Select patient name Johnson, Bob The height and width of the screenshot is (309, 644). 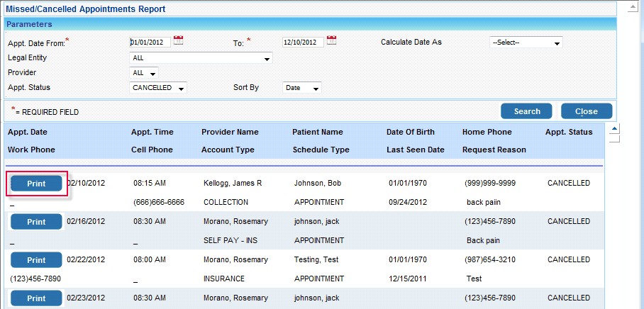coord(317,184)
